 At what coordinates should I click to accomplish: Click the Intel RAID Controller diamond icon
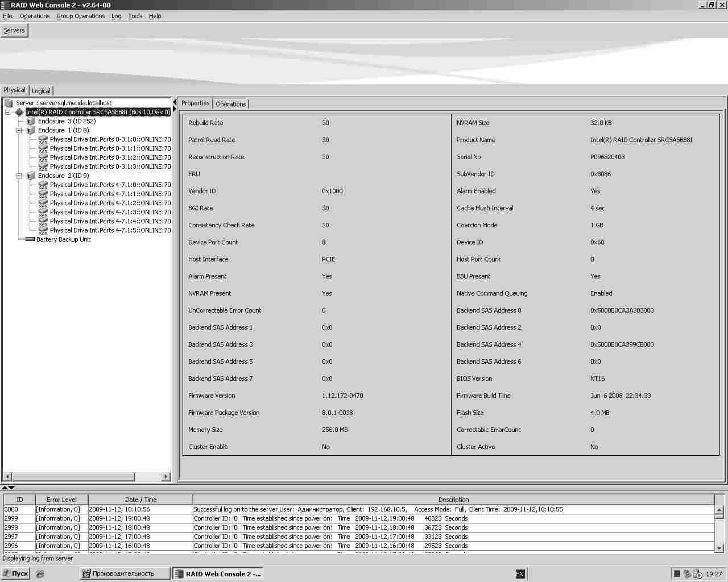[x=19, y=113]
